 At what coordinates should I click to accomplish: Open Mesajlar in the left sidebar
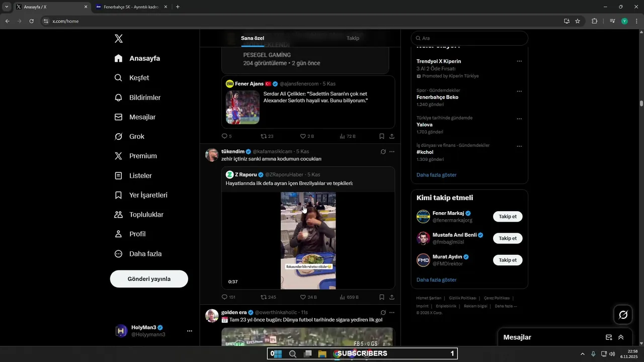pyautogui.click(x=135, y=117)
